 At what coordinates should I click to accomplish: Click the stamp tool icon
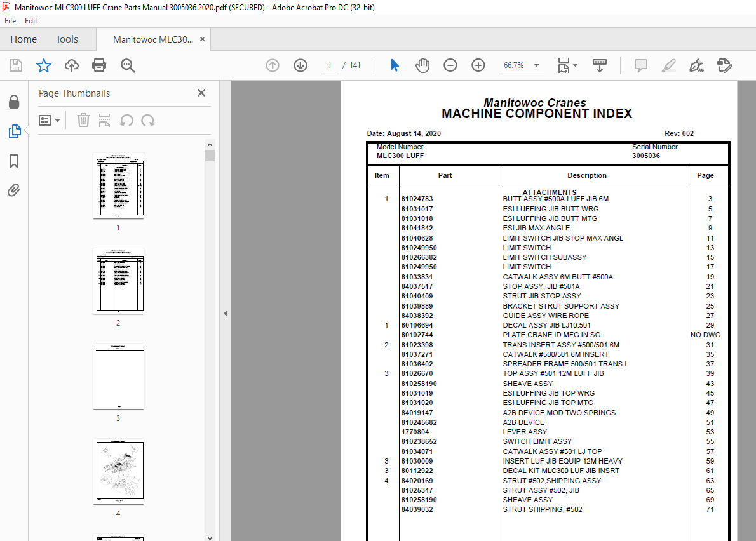(724, 65)
